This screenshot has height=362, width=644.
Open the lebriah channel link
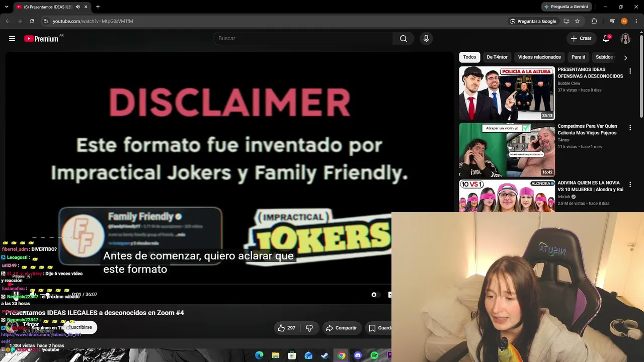tap(563, 197)
